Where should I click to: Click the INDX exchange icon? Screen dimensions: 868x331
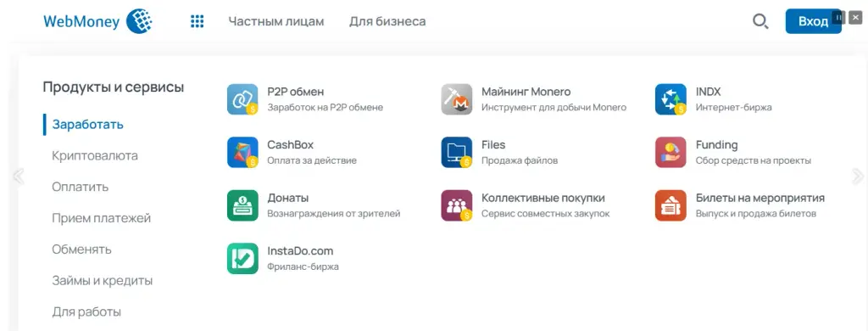click(671, 99)
